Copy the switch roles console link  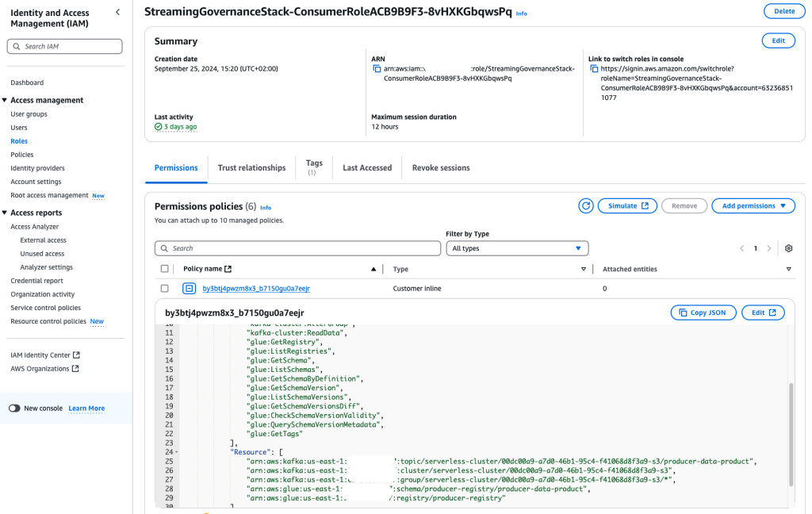[x=594, y=69]
